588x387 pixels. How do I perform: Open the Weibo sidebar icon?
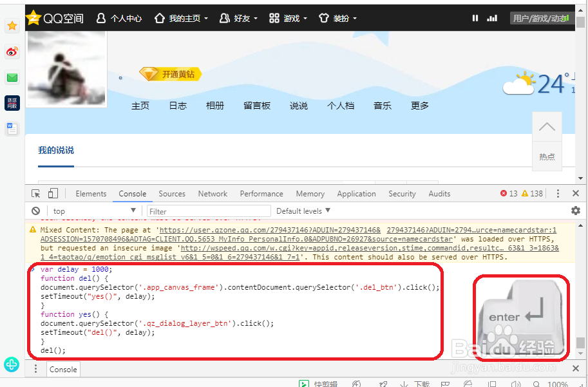[12, 52]
